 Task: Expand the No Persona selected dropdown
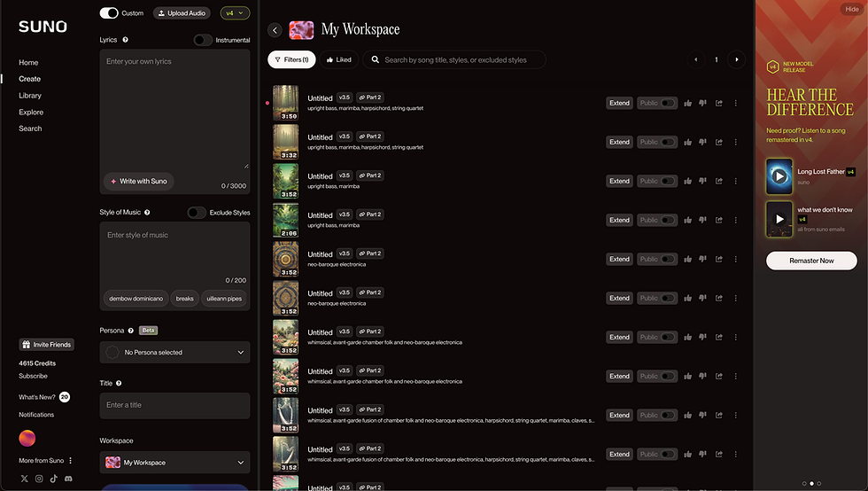(175, 353)
